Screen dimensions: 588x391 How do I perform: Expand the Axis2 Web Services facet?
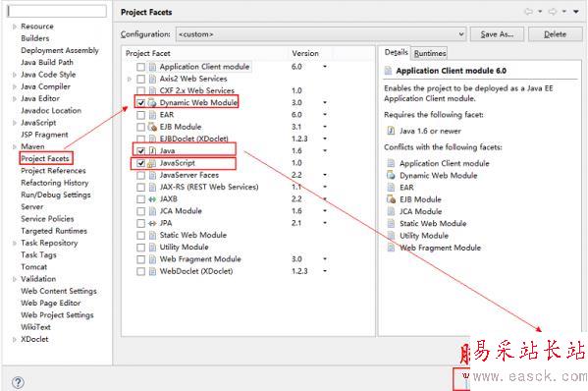point(130,79)
